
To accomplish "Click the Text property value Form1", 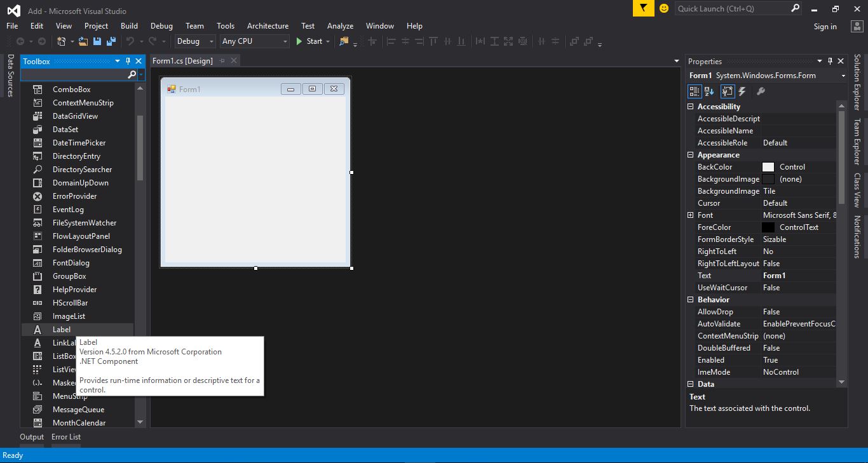I will [x=798, y=276].
